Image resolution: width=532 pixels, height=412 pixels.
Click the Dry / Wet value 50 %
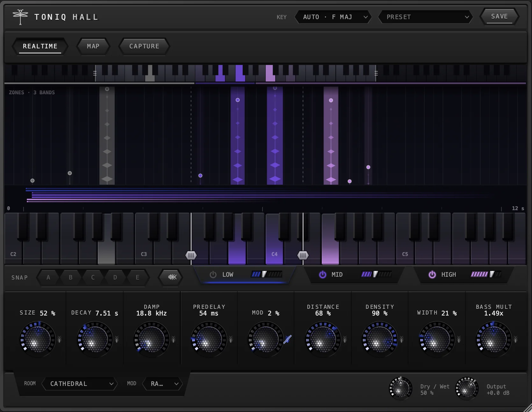tap(427, 393)
